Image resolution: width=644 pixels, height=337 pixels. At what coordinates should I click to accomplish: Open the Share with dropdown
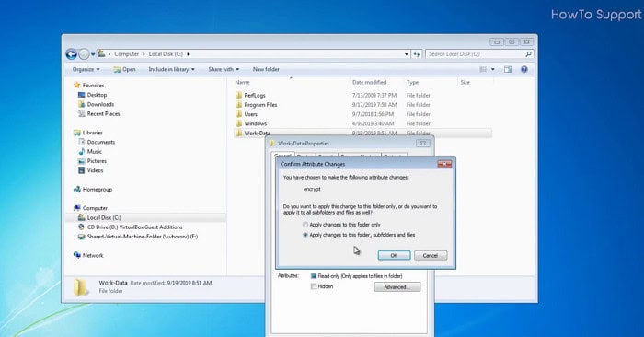[224, 69]
